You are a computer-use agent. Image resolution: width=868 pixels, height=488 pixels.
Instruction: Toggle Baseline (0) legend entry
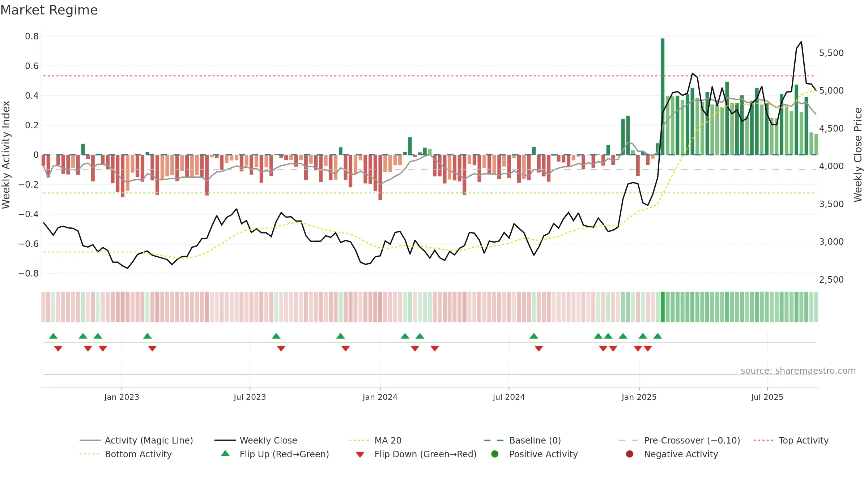pyautogui.click(x=522, y=440)
